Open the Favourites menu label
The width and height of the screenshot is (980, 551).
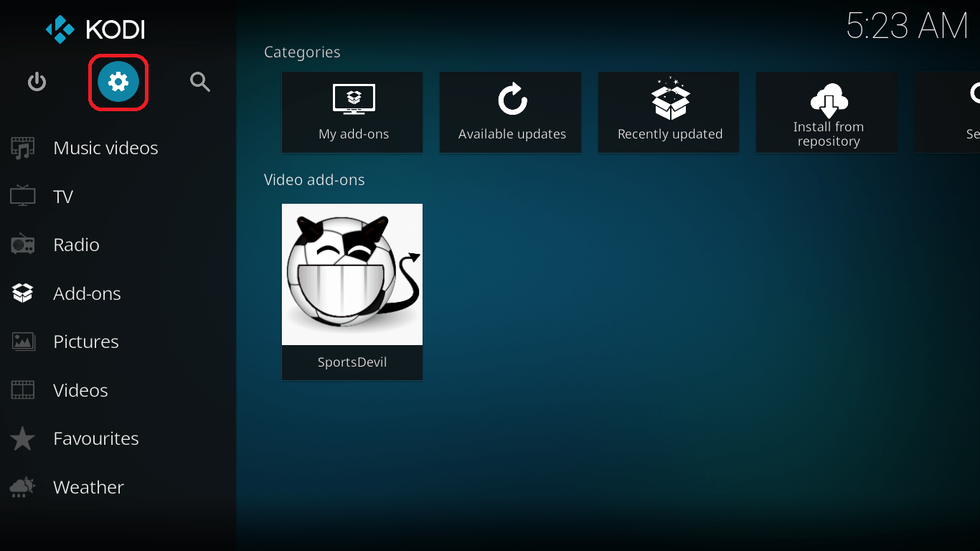(x=96, y=438)
